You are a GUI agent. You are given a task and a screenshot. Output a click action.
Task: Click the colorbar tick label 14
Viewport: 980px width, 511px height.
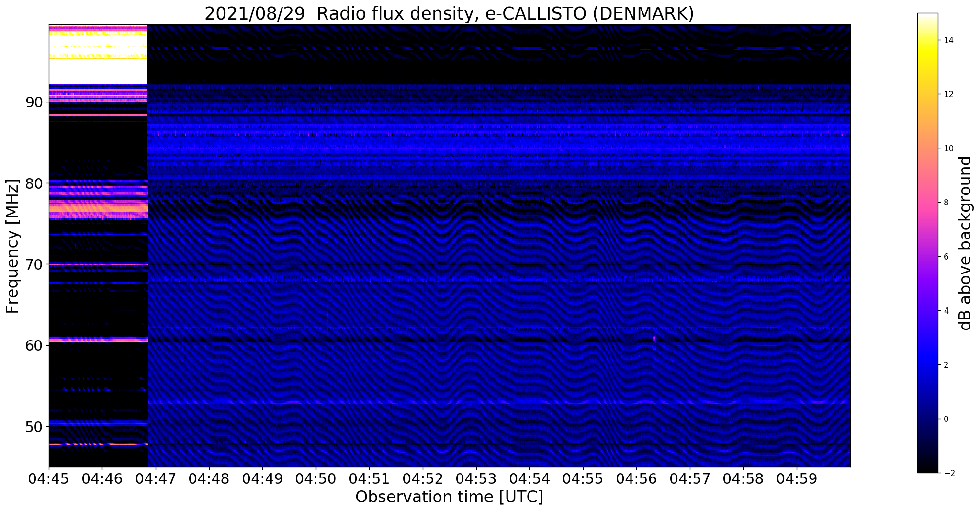coord(948,40)
